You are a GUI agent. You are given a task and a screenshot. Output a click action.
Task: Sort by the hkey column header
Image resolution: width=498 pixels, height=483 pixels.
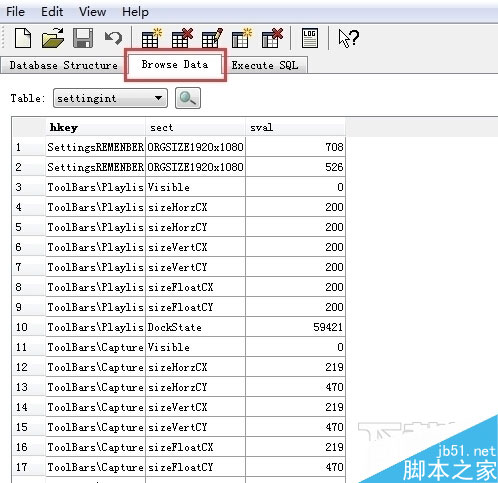point(95,127)
